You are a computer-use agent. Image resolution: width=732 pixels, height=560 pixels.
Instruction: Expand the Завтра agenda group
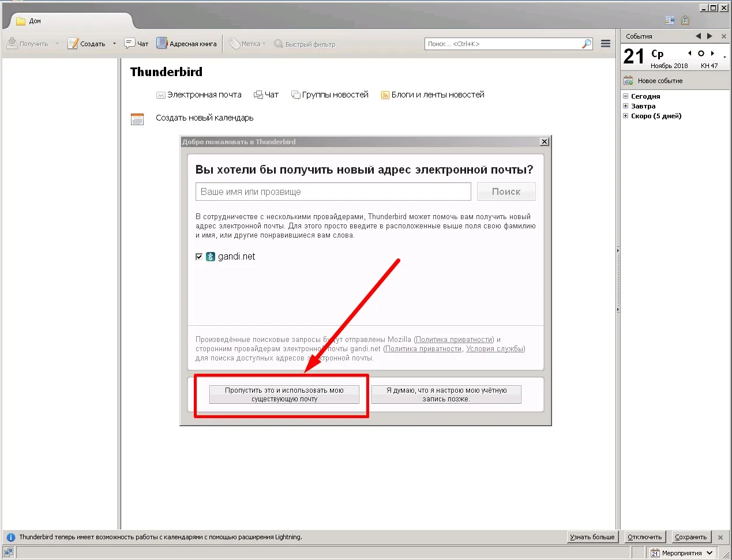[625, 106]
